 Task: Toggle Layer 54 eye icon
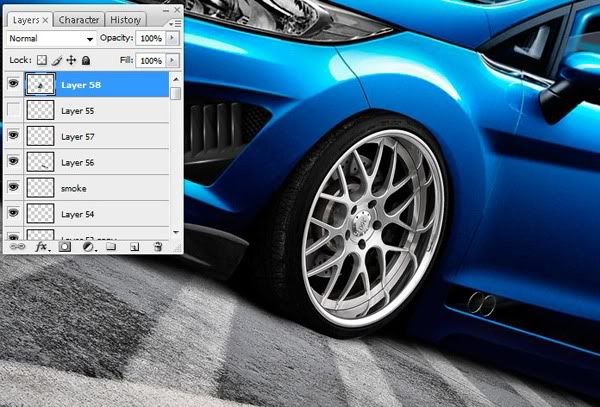[x=13, y=212]
